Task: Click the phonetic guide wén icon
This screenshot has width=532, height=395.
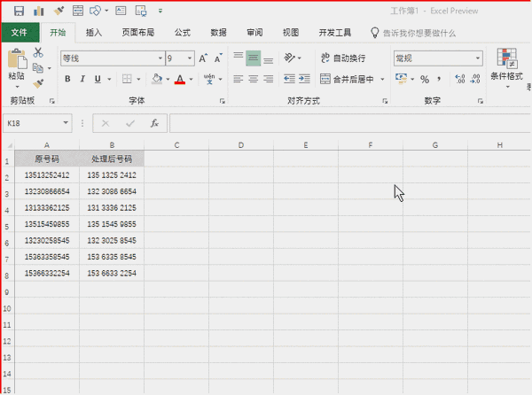Action: 209,79
